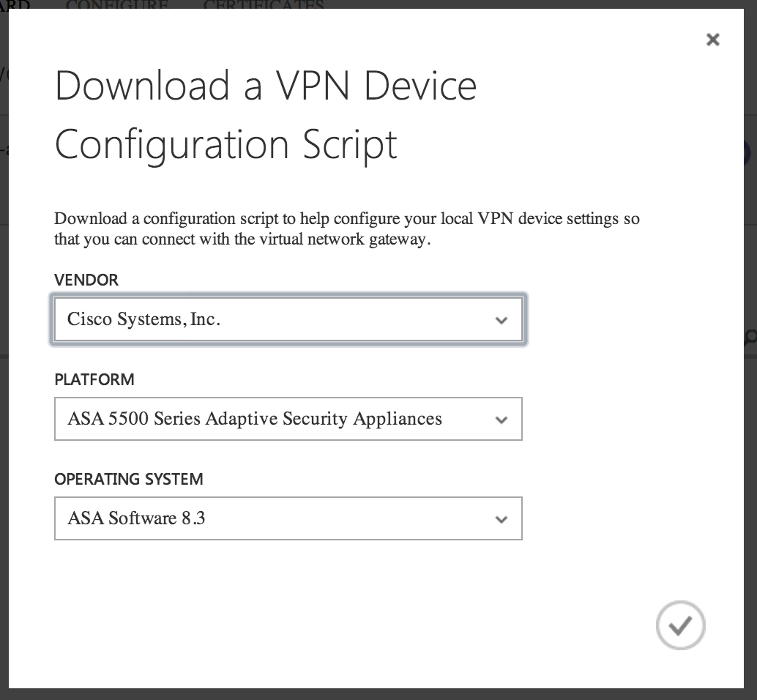This screenshot has height=700, width=757.
Task: Click the VENDOR field label
Action: (x=86, y=280)
